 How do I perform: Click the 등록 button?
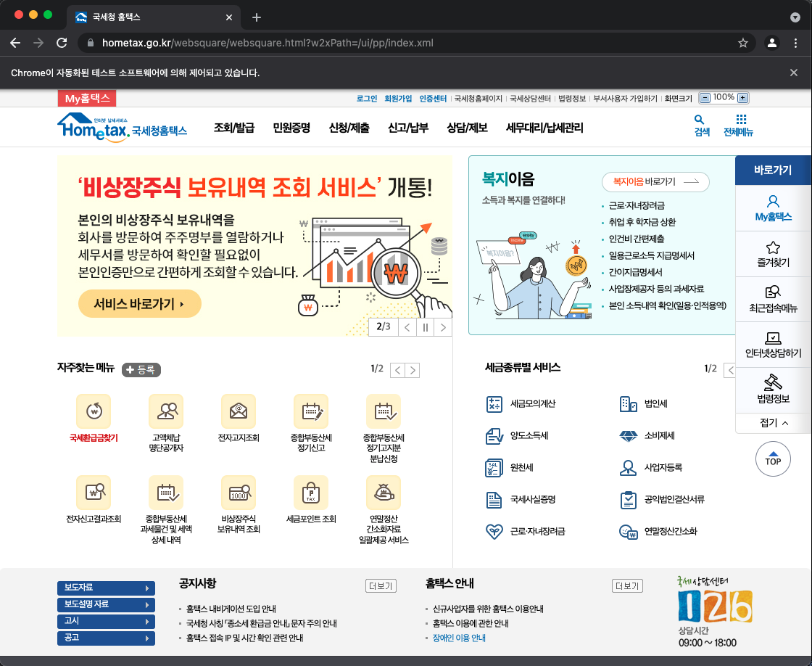pos(141,369)
